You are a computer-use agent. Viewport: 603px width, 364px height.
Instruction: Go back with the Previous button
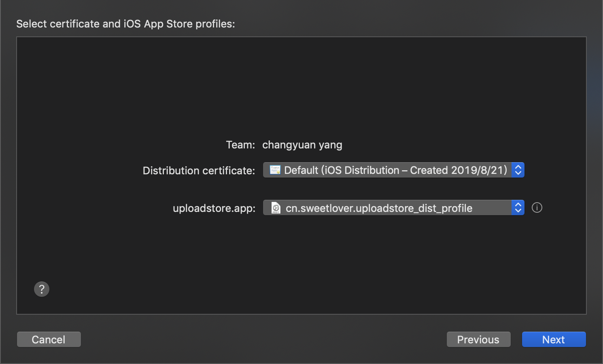478,339
